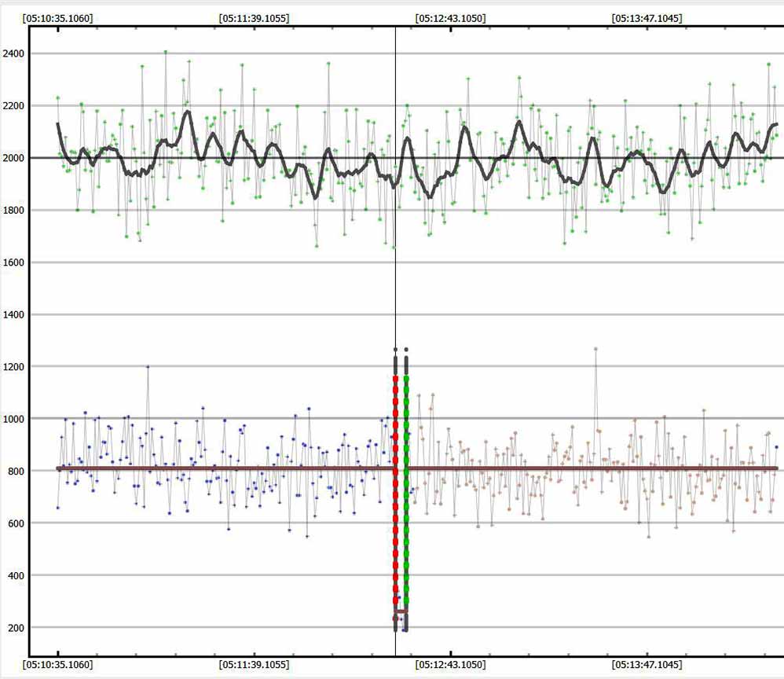784x679 pixels.
Task: Click the 1200 y-axis label
Action: 13,367
